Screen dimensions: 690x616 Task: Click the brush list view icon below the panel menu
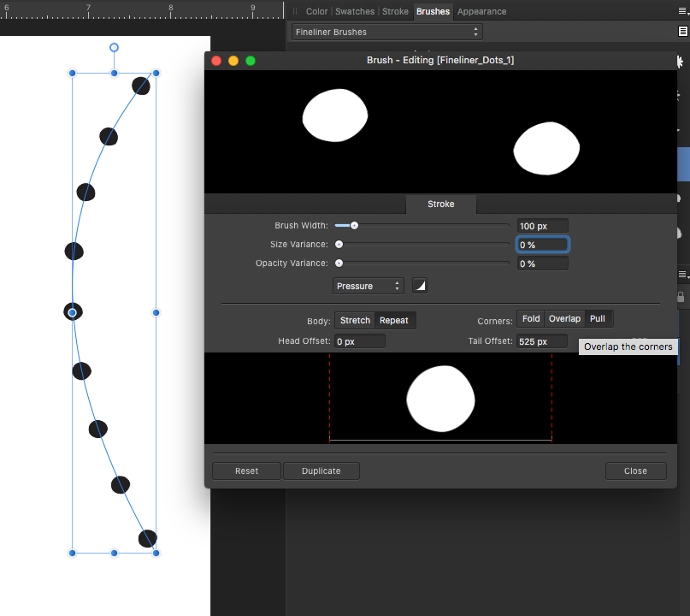tap(683, 31)
